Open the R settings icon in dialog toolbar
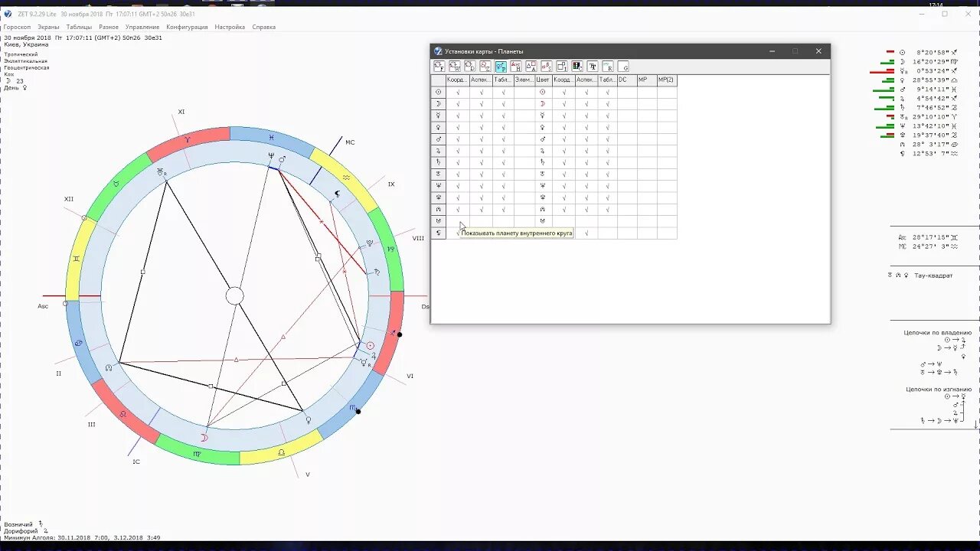This screenshot has height=551, width=980. tap(608, 67)
